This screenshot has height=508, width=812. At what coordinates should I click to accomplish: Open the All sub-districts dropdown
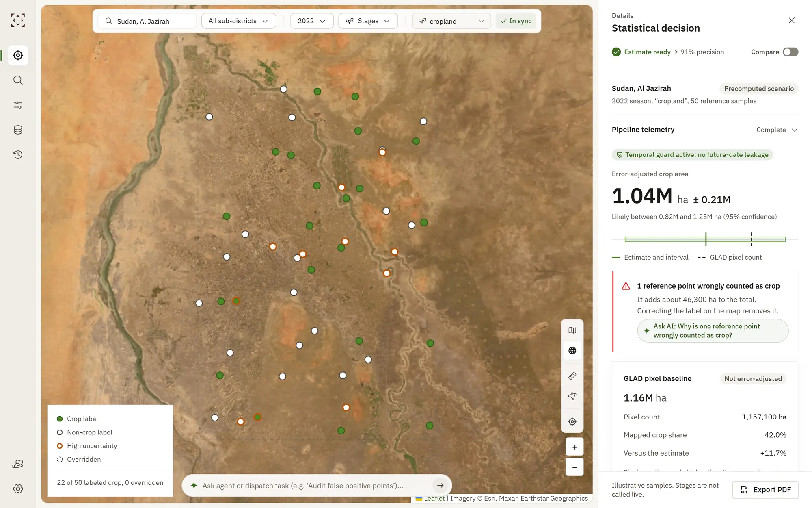[x=239, y=21]
